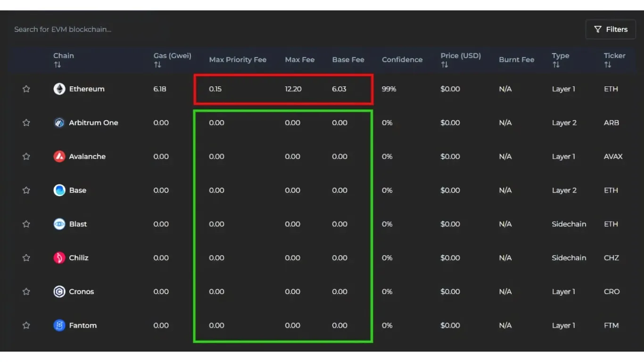Click the ARB ticker cell
This screenshot has height=362, width=644.
[x=611, y=123]
